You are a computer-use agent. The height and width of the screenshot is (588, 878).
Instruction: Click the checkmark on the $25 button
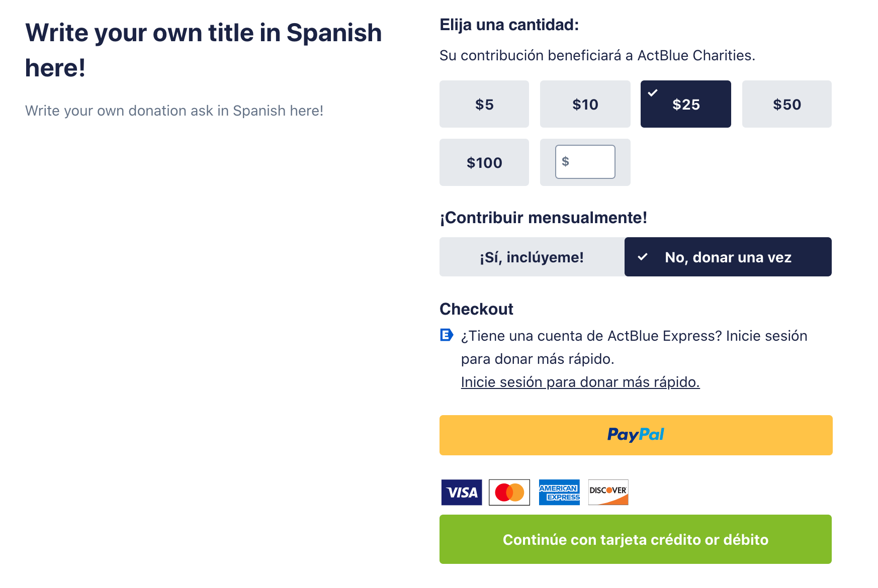(x=653, y=92)
